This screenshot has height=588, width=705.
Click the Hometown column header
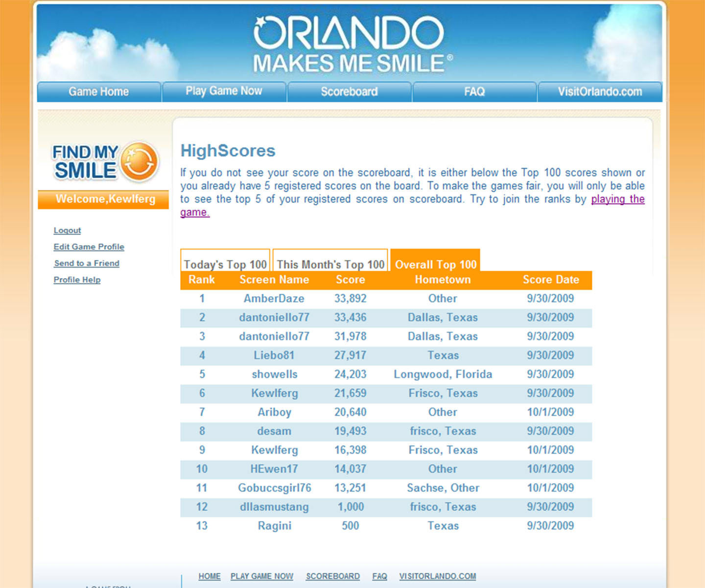click(x=443, y=280)
